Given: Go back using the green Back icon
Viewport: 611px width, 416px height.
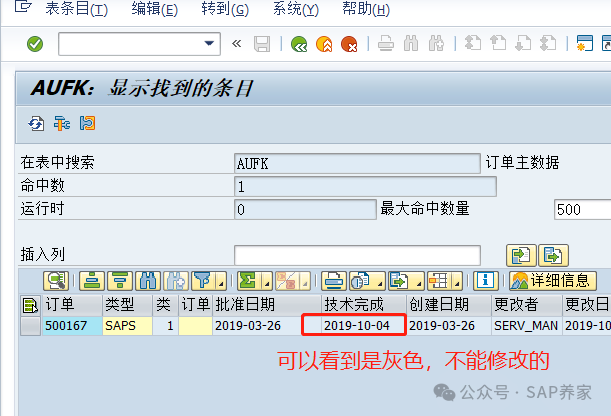Looking at the screenshot, I should [x=299, y=44].
